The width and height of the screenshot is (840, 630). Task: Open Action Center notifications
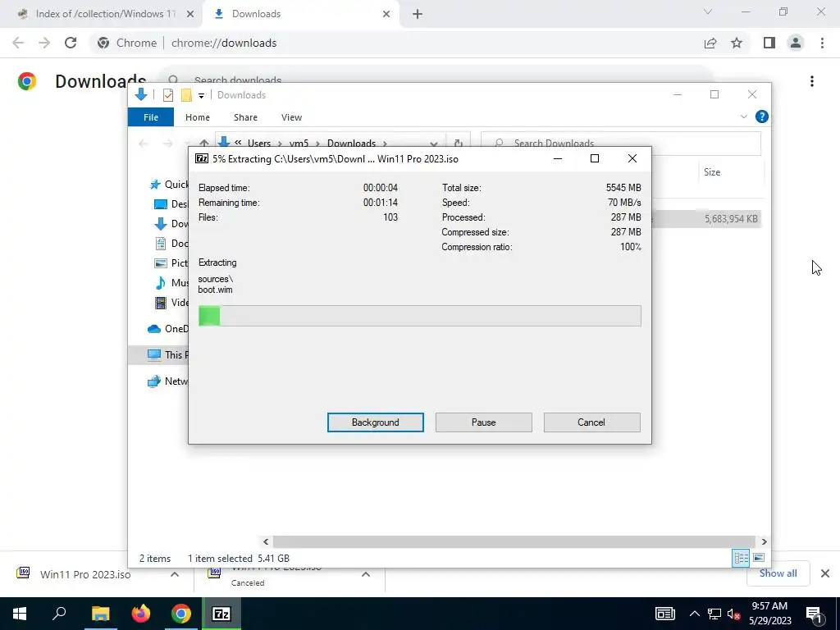point(814,614)
